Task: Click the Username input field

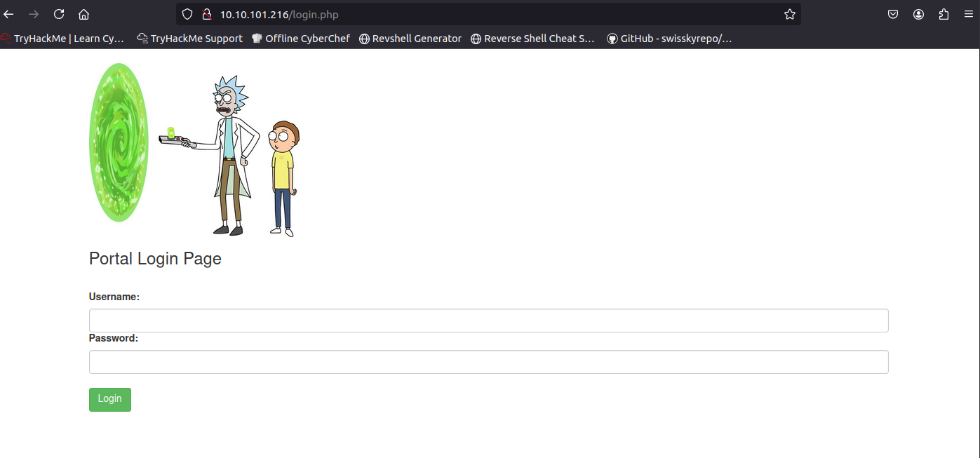Action: [x=488, y=321]
